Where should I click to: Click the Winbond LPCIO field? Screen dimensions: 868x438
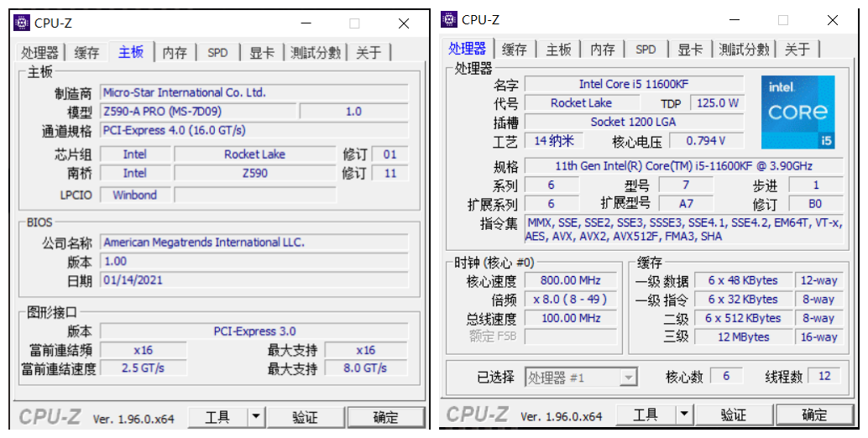coord(135,195)
